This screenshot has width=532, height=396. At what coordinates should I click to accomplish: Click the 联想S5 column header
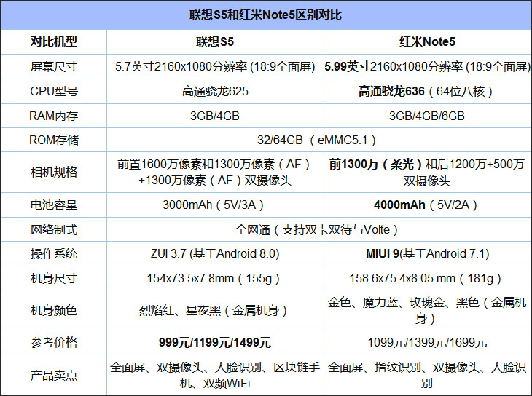tap(215, 41)
